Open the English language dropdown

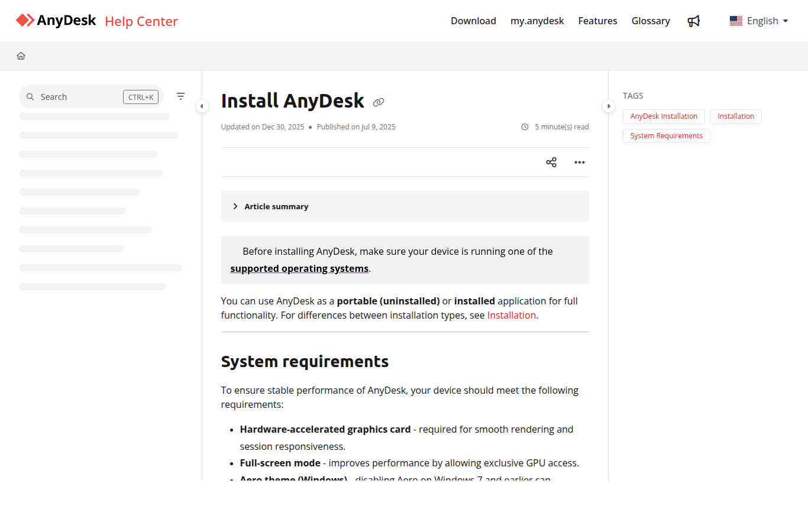(x=759, y=21)
